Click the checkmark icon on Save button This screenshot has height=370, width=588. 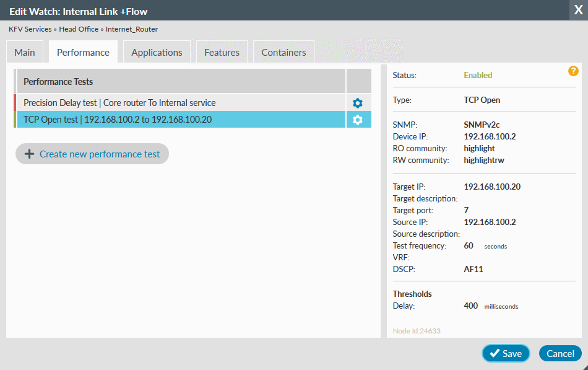[495, 353]
